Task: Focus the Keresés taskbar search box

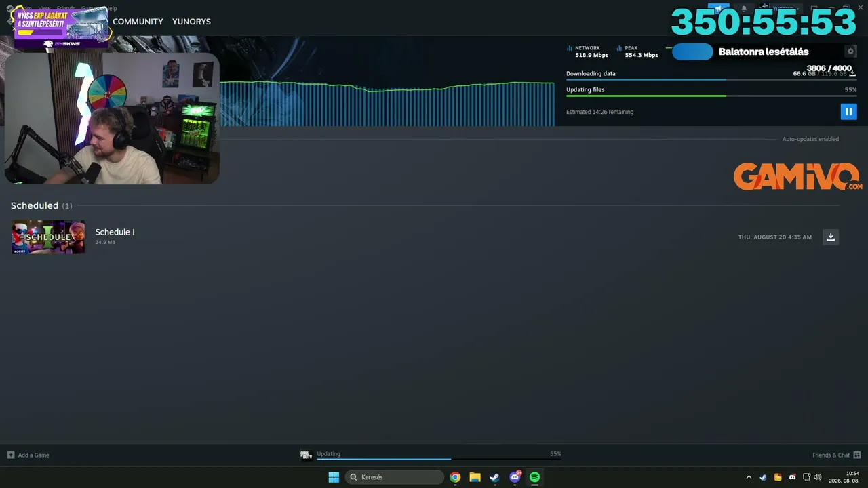Action: (x=395, y=477)
